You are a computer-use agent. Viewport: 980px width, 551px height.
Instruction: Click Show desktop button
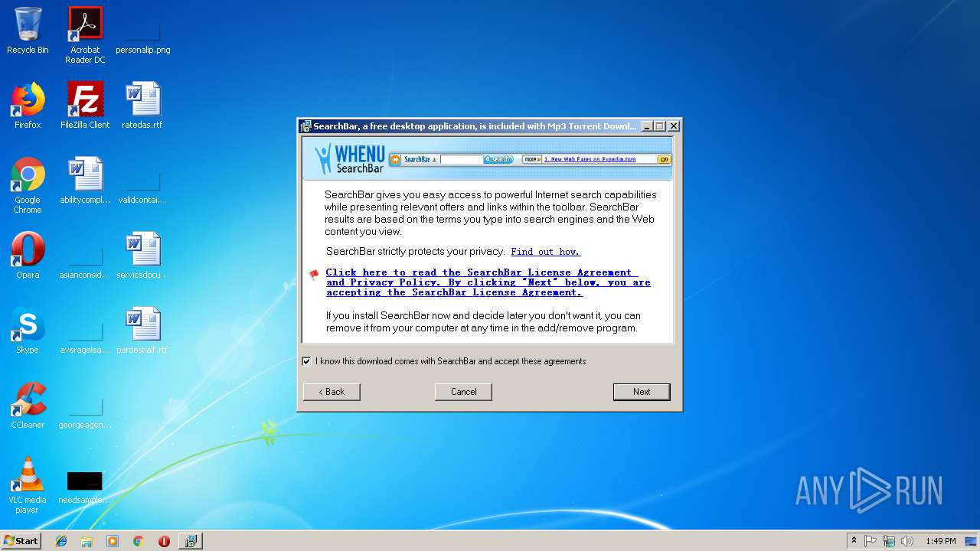pos(972,541)
